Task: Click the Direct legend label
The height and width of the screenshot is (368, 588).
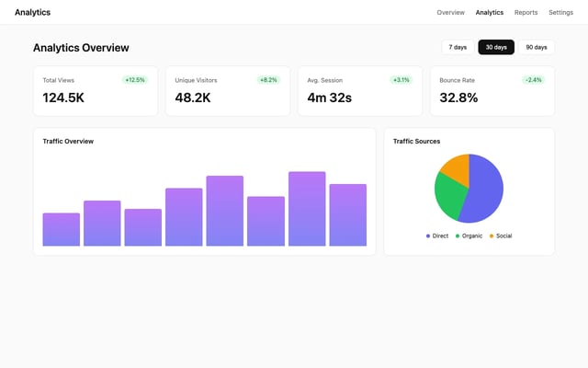Action: pyautogui.click(x=440, y=236)
